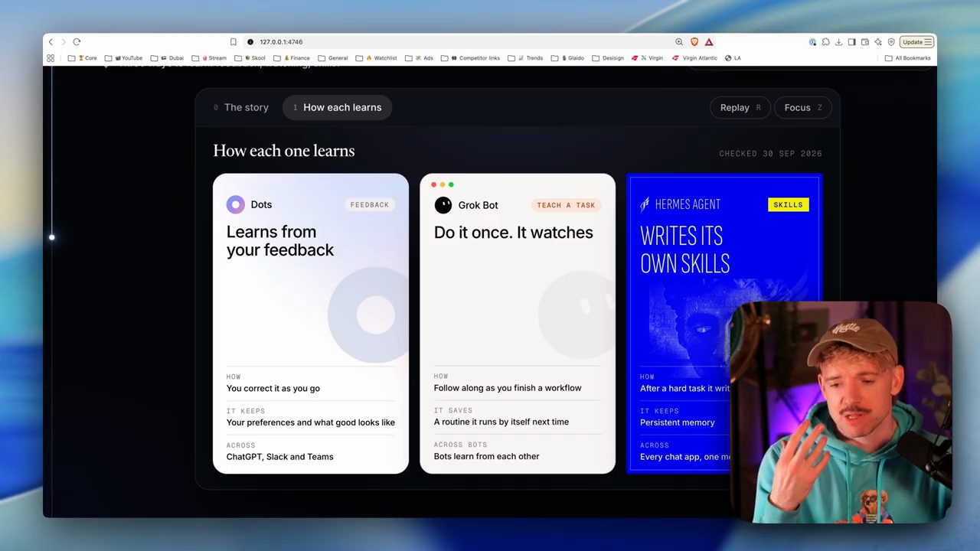Image resolution: width=980 pixels, height=551 pixels.
Task: Expand the Watchlist bookmarks folder
Action: 377,58
